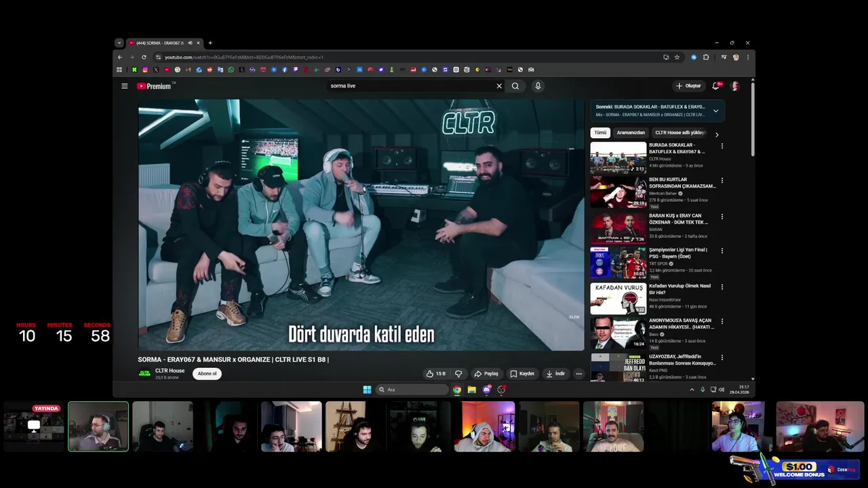Screen dimensions: 868x488
Task: Open Chrome extensions puzzle icon
Action: 706,57
